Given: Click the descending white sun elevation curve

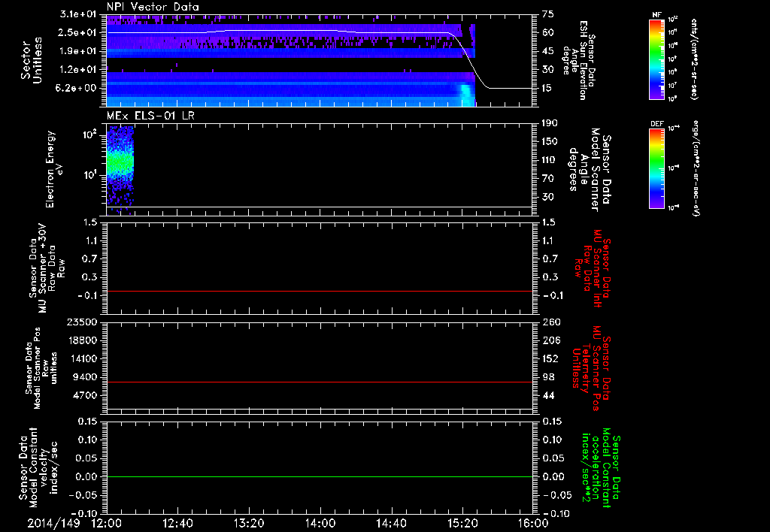Looking at the screenshot, I should point(471,62).
